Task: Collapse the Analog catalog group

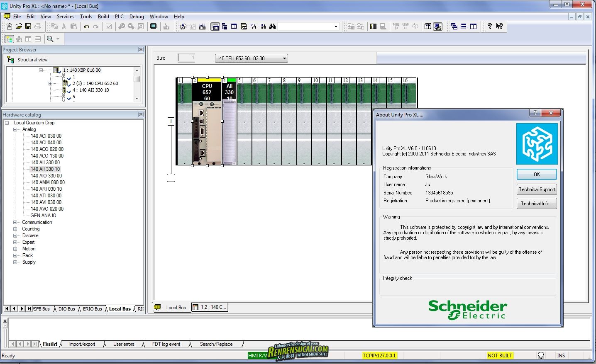Action: coord(15,129)
